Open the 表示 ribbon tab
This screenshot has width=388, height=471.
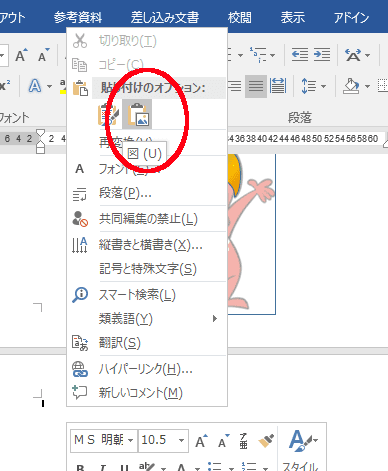point(292,17)
